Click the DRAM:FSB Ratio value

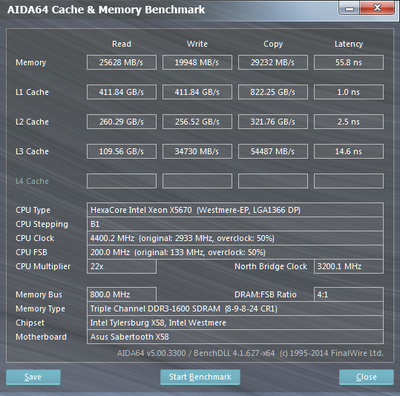pyautogui.click(x=349, y=294)
